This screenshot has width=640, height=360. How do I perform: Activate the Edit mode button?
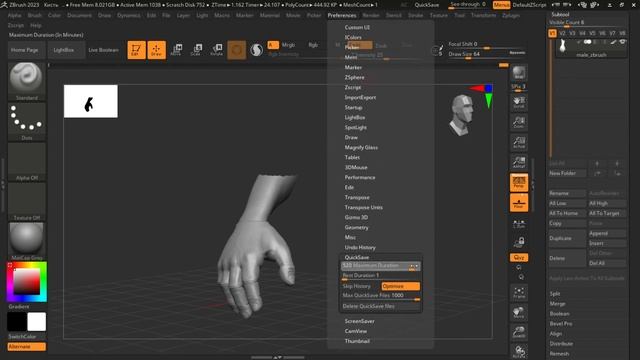[x=136, y=50]
